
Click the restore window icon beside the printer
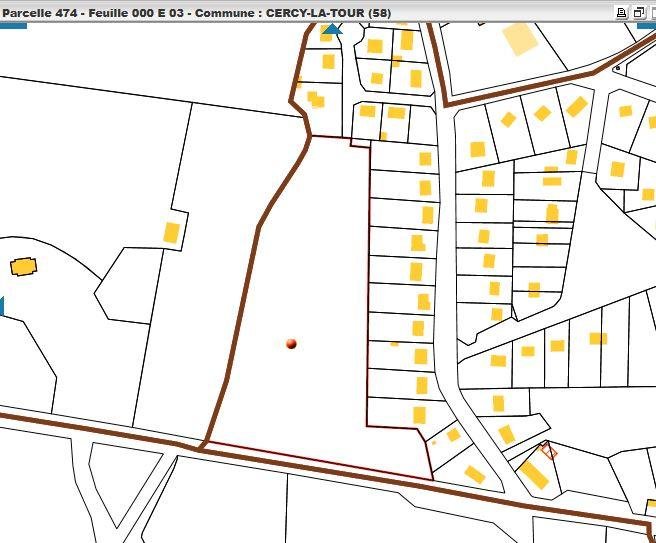[637, 12]
